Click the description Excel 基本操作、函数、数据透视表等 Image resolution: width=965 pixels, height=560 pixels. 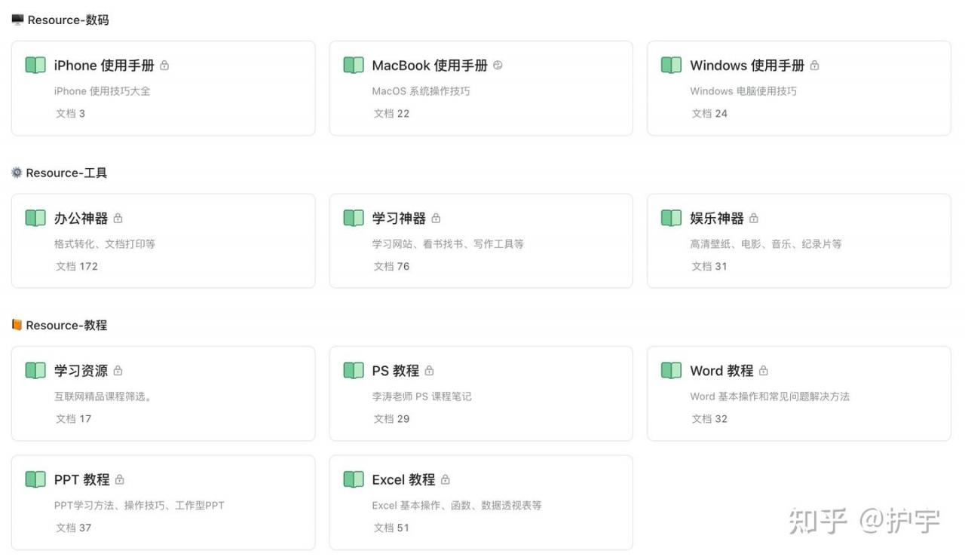(x=457, y=505)
